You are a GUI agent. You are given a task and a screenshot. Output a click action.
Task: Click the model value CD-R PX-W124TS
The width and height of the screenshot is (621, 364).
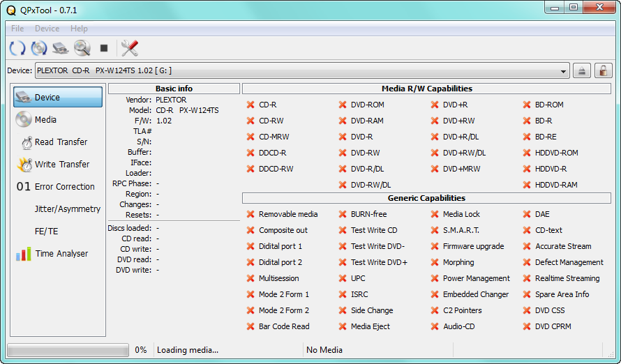[x=187, y=110]
